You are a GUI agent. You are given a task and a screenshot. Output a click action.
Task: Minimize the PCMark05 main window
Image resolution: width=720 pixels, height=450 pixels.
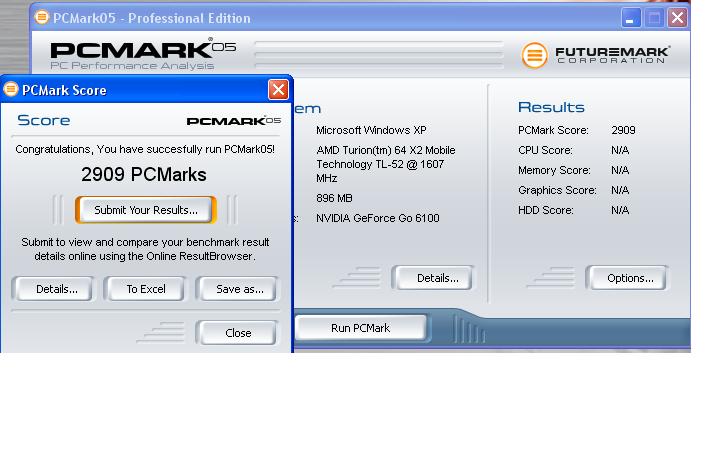[631, 18]
